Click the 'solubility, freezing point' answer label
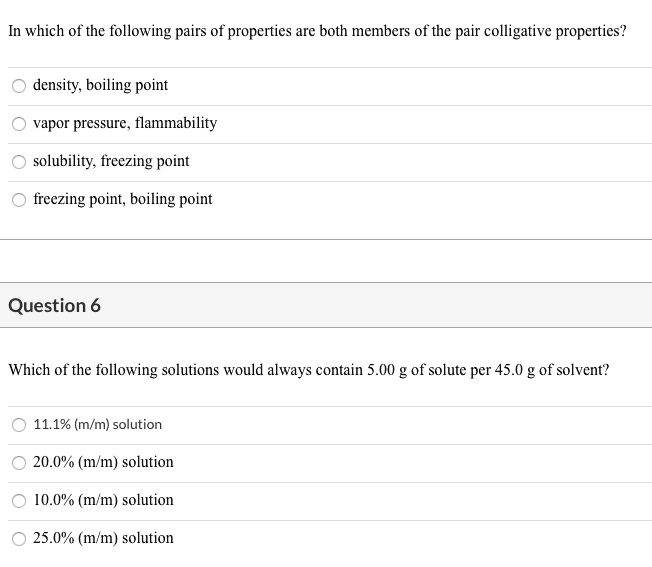 (111, 161)
